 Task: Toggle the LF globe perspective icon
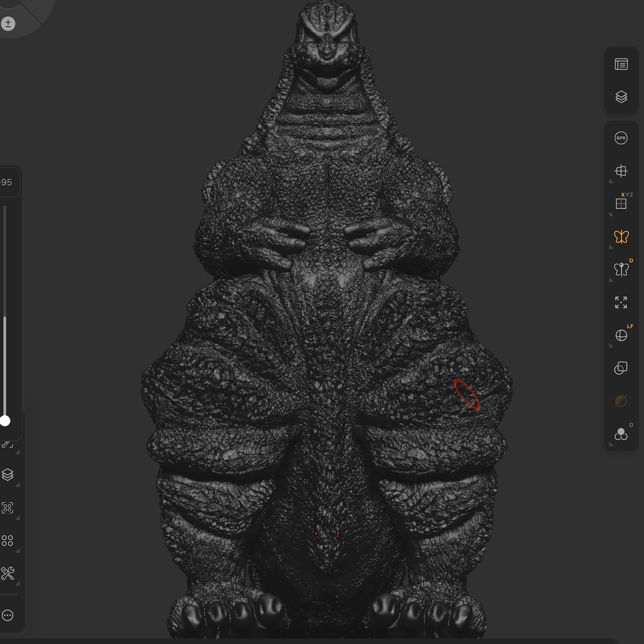coord(621,336)
